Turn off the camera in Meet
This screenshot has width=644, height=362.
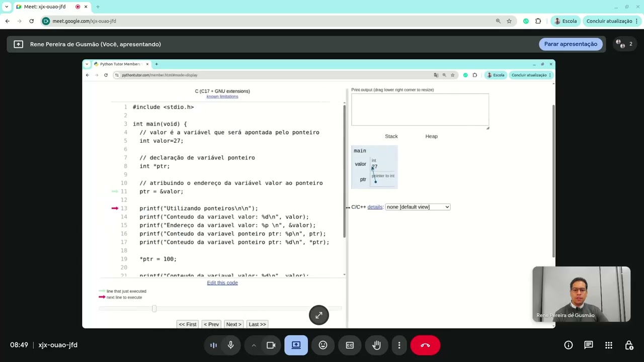pyautogui.click(x=271, y=345)
